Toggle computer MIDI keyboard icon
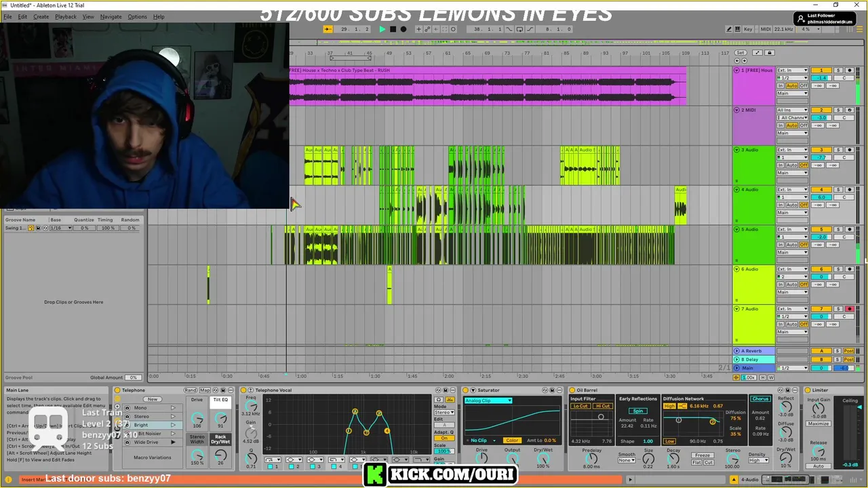This screenshot has height=488, width=868. tap(738, 29)
